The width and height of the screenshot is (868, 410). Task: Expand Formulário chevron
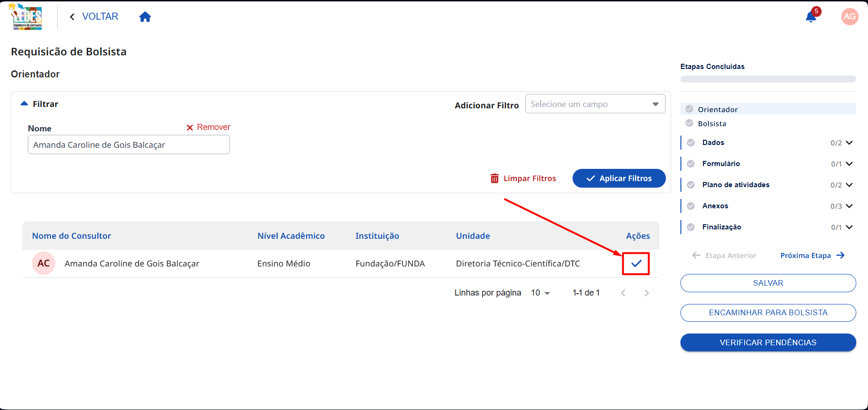849,164
